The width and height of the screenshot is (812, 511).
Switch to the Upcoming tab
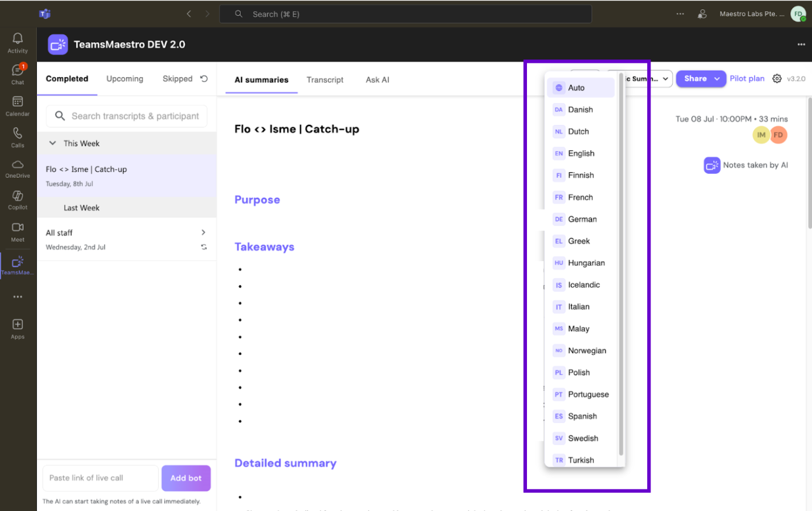pos(125,79)
